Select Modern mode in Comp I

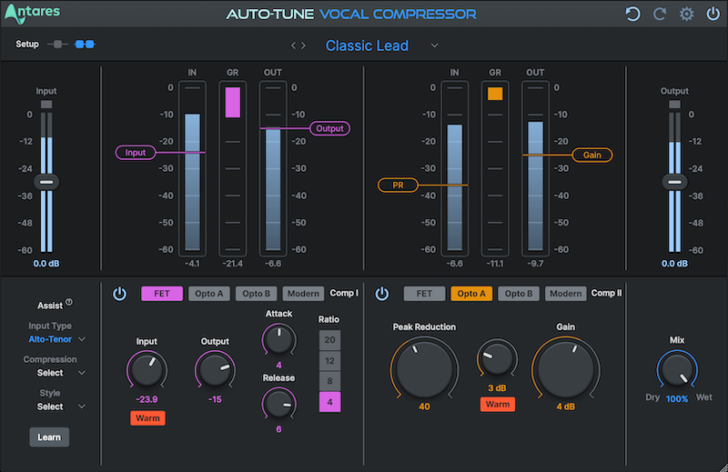tap(303, 293)
